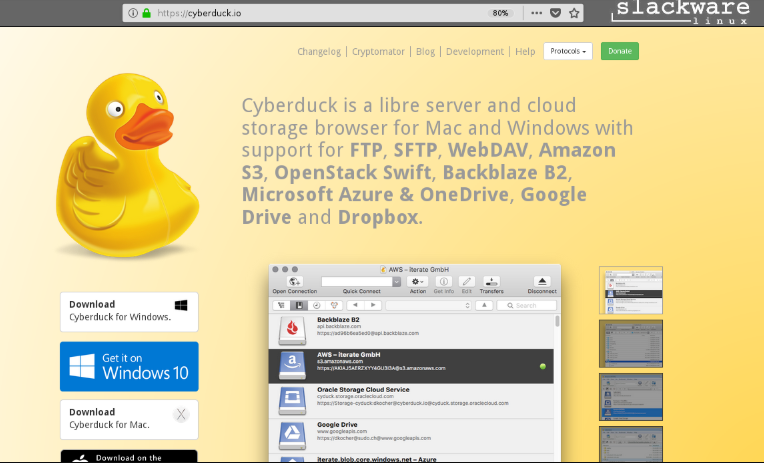
Task: Toggle the bookmarks view icon
Action: [x=299, y=306]
